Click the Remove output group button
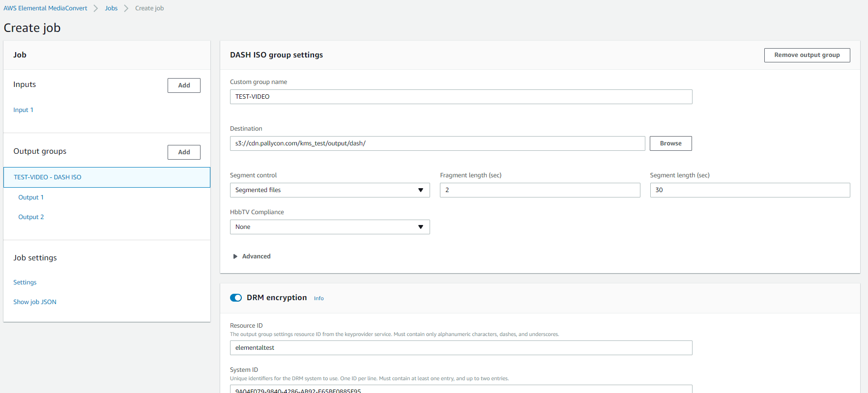 tap(807, 55)
